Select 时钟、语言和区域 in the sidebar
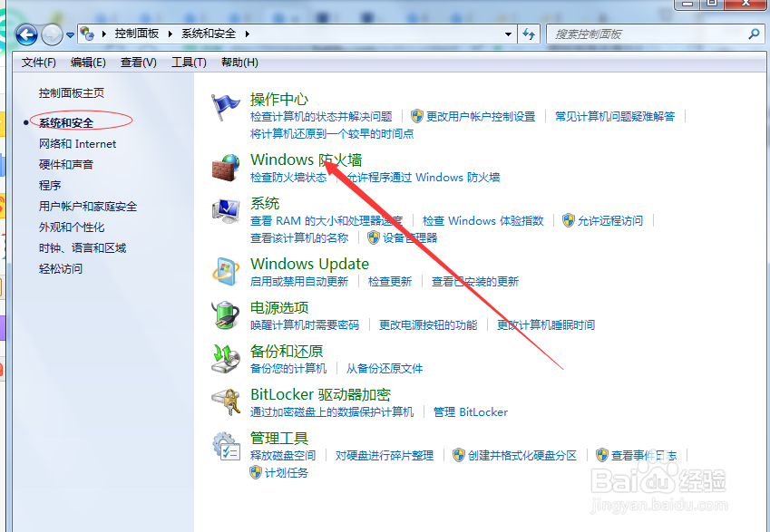The height and width of the screenshot is (532, 770). 83,247
